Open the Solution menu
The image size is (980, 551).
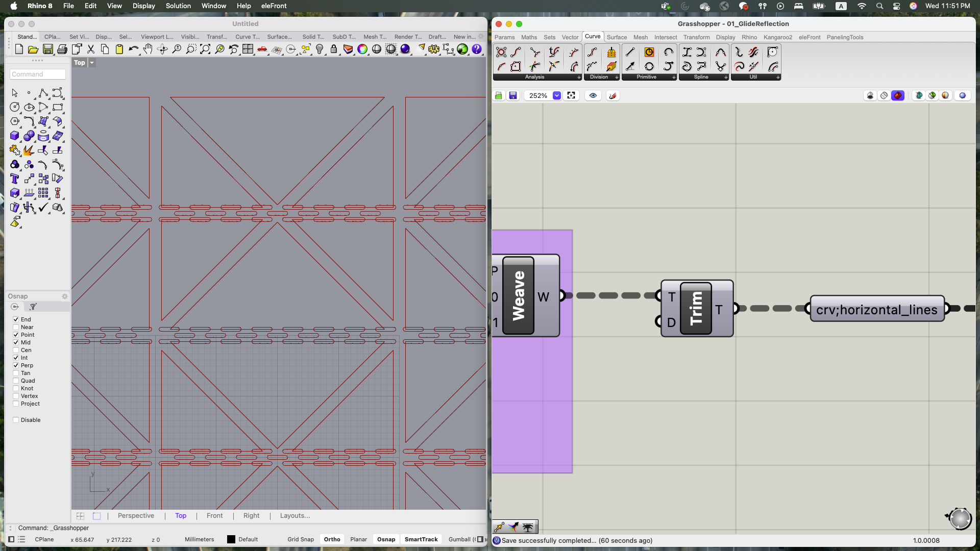click(x=178, y=6)
